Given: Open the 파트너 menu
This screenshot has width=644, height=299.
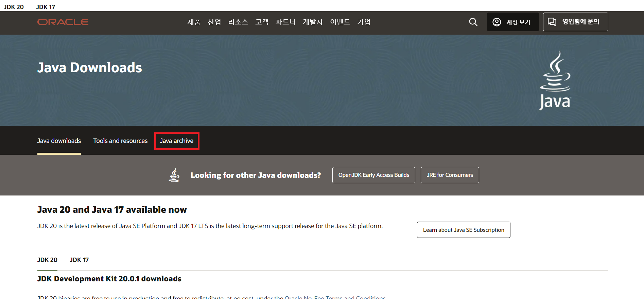Looking at the screenshot, I should [285, 22].
